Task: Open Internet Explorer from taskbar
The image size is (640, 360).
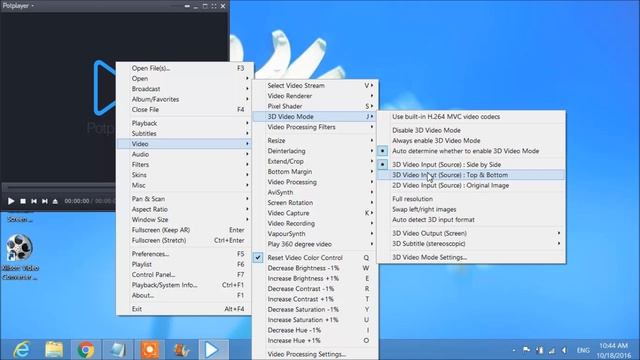Action: click(21, 350)
